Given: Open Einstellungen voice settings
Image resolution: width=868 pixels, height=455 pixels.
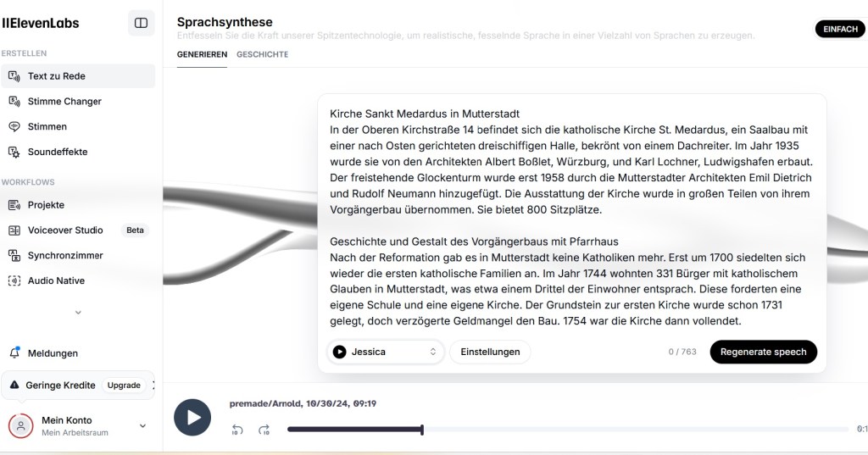Looking at the screenshot, I should [x=490, y=352].
